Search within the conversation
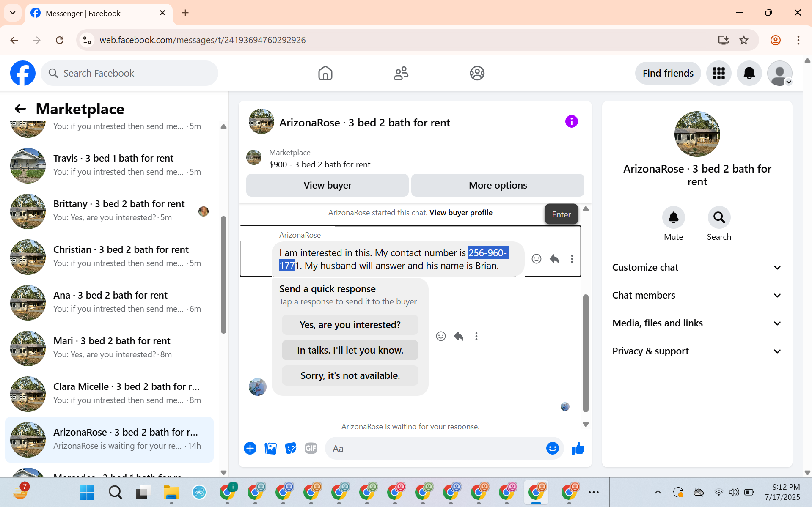This screenshot has width=812, height=507. click(x=719, y=217)
